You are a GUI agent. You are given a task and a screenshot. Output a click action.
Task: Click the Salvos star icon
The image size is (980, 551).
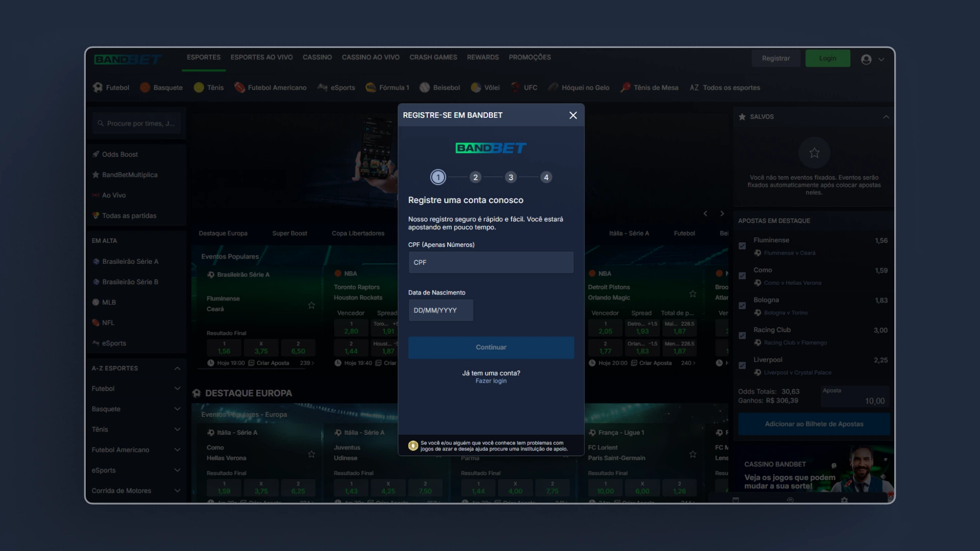point(742,117)
